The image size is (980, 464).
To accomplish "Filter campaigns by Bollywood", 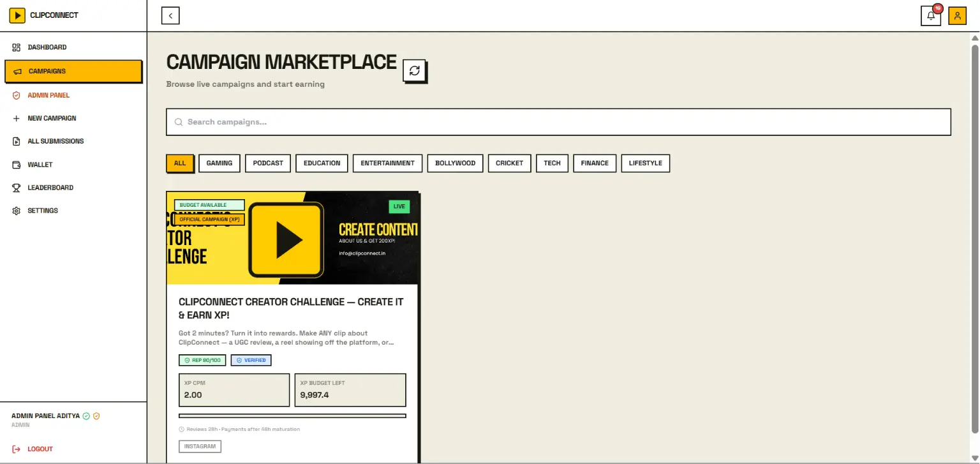I will (456, 163).
